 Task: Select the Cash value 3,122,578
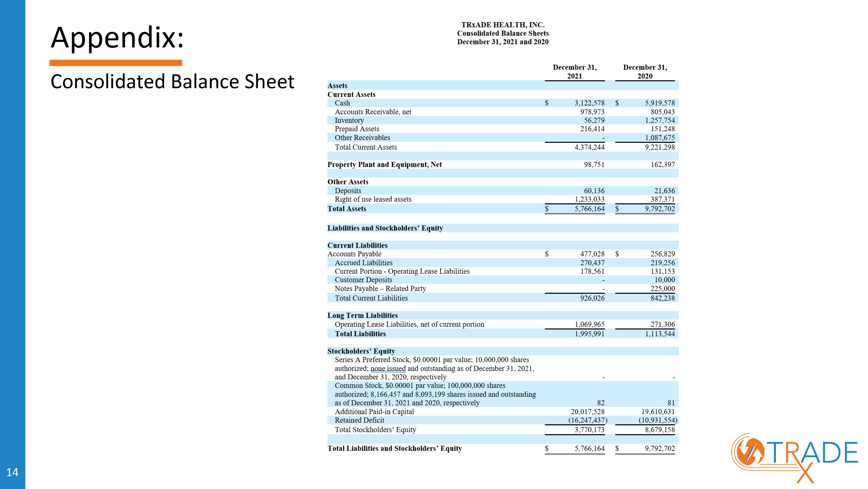pyautogui.click(x=589, y=103)
